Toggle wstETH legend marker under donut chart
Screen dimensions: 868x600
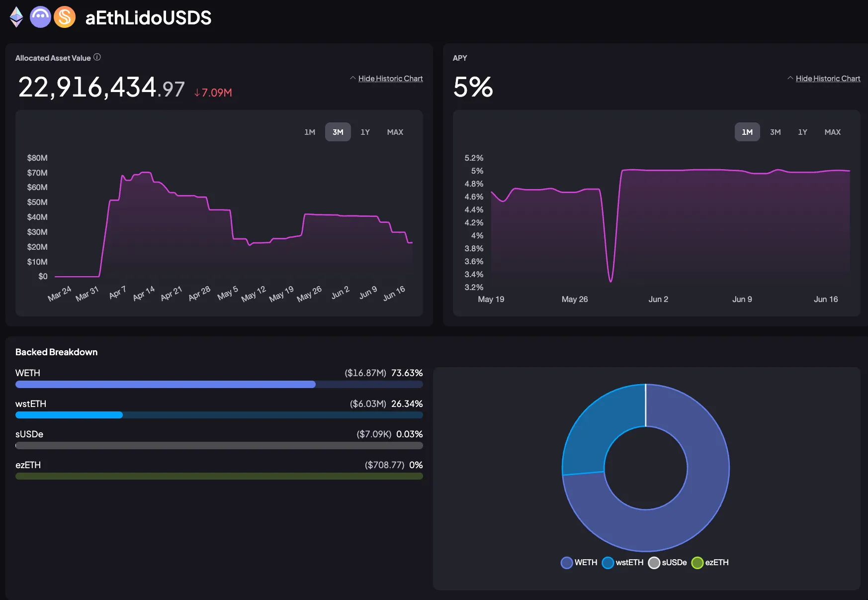(608, 563)
